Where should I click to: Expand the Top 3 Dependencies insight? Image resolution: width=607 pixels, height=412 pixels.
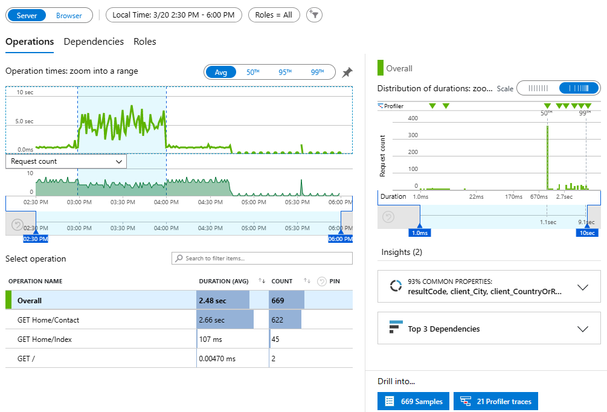point(583,329)
